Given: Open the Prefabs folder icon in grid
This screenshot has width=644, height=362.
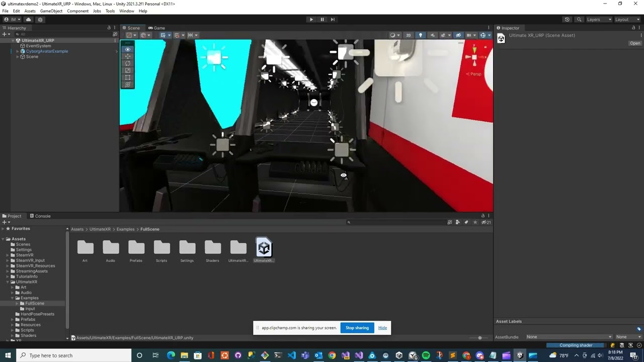Looking at the screenshot, I should click(x=136, y=247).
